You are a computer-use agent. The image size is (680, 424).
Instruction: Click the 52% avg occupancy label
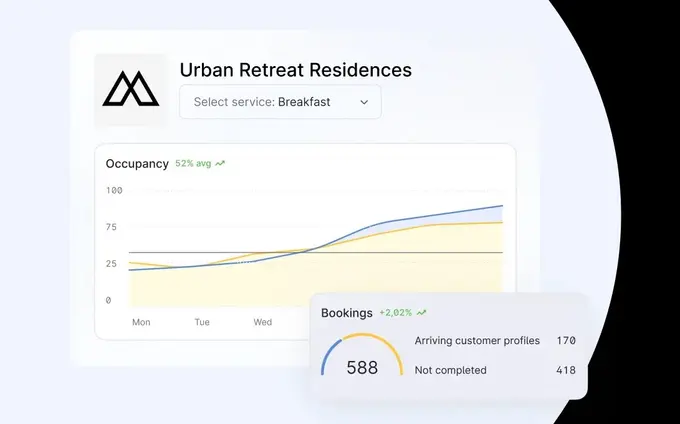pyautogui.click(x=193, y=163)
